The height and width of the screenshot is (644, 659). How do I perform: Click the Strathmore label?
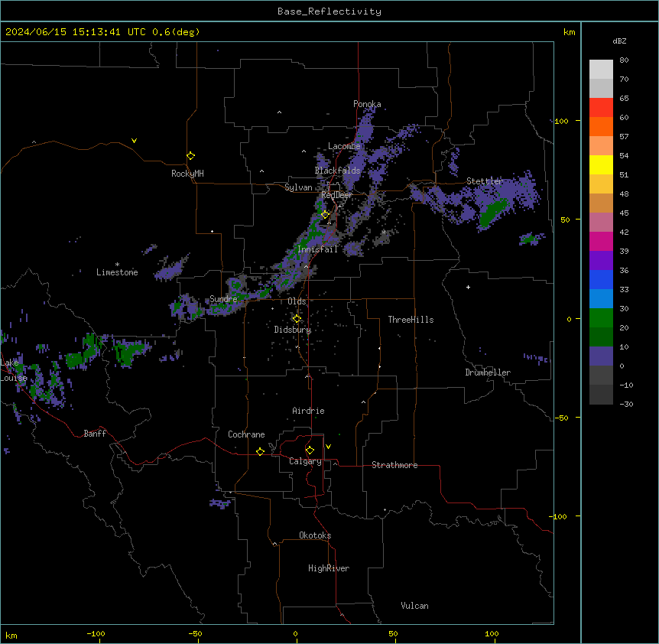click(x=394, y=465)
